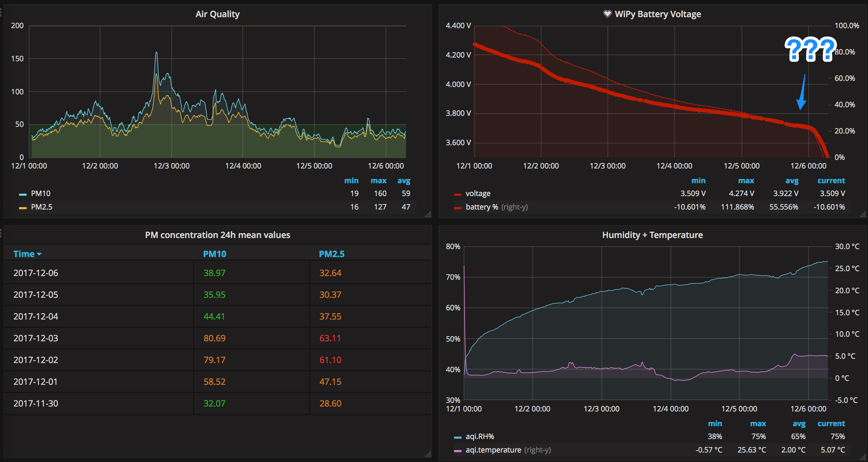Sort Battery Voltage legend by min
This screenshot has height=462, width=868.
pyautogui.click(x=698, y=181)
